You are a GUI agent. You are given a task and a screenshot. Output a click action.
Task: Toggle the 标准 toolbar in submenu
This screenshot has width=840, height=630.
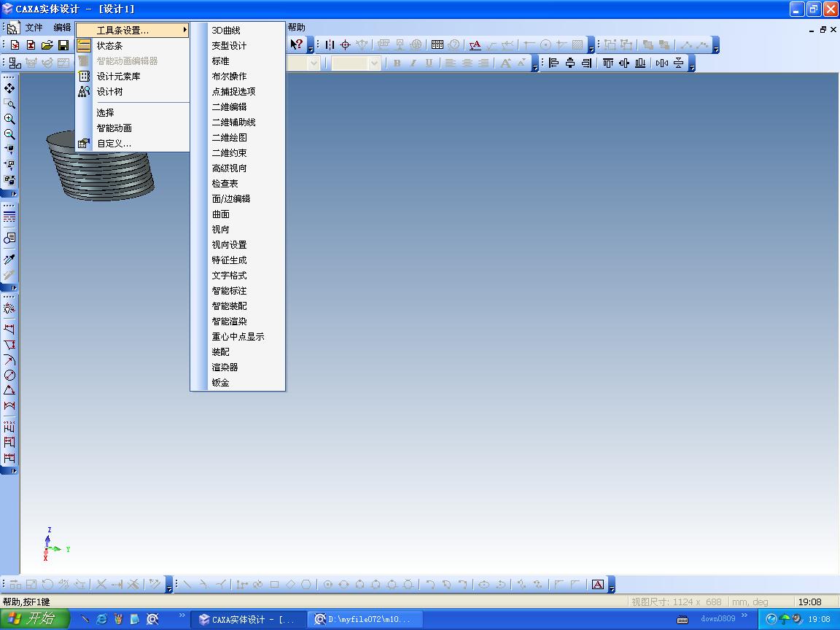click(238, 61)
